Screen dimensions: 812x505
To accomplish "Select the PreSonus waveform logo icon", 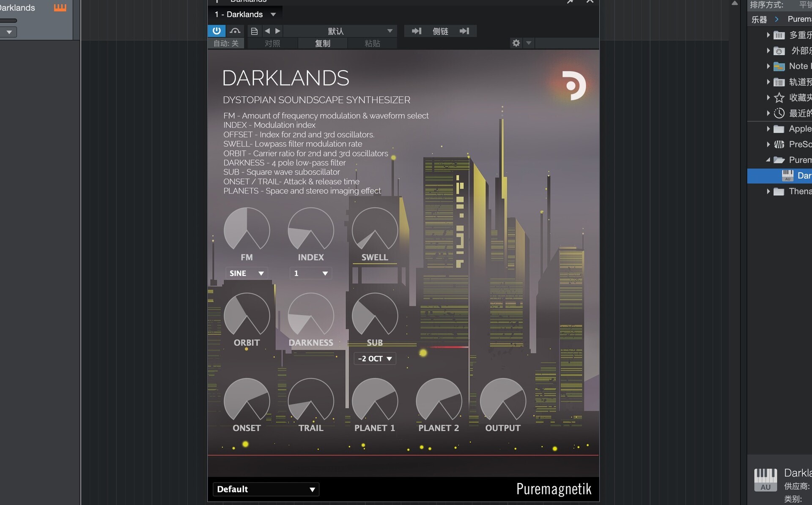I will tap(779, 145).
